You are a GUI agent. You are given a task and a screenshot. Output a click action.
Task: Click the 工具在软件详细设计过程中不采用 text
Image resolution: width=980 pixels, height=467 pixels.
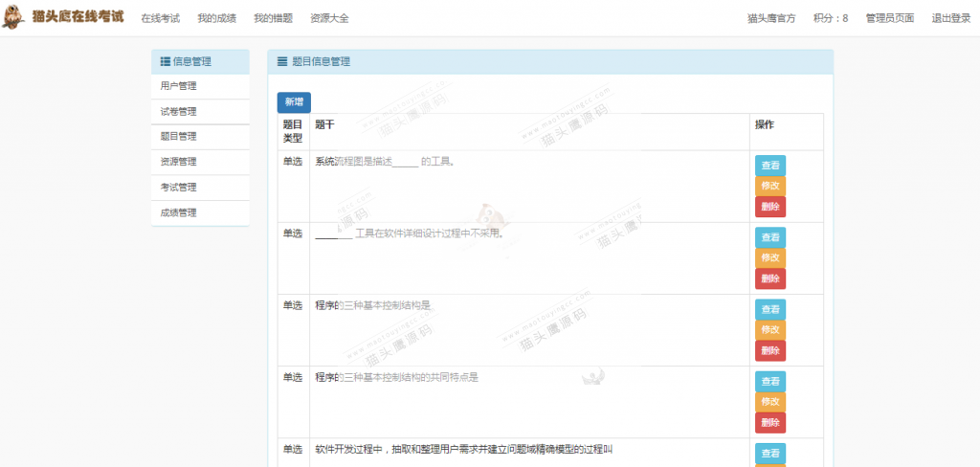pos(410,233)
